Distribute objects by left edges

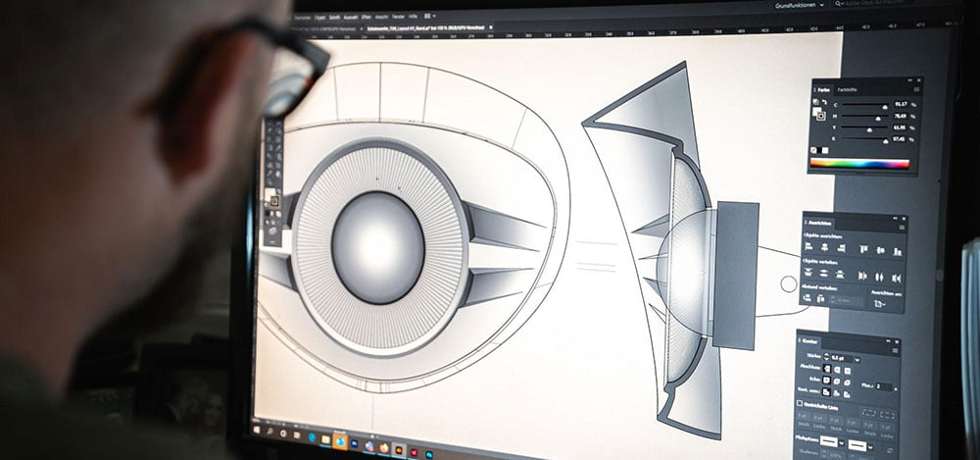click(862, 276)
